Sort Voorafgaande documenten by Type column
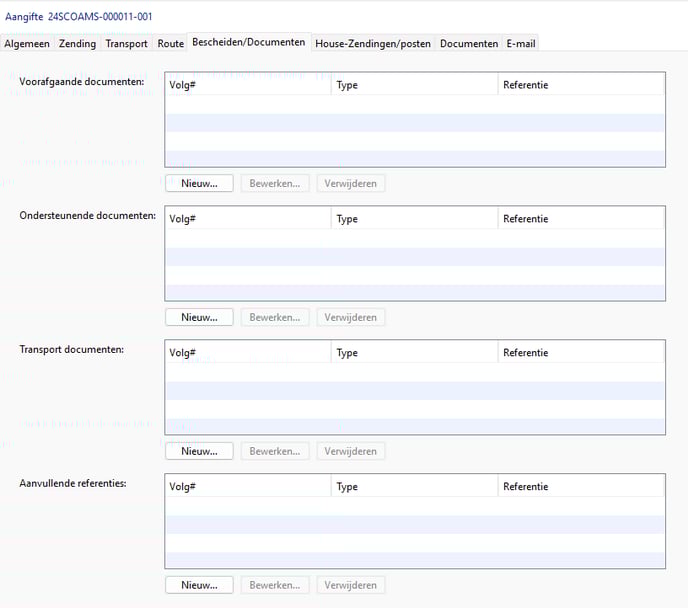Viewport: 688px width, 608px height. coord(415,85)
